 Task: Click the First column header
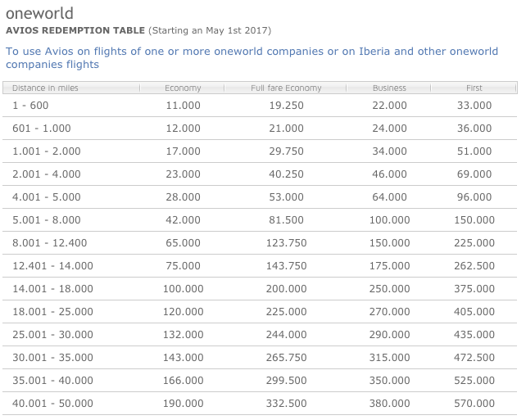474,88
